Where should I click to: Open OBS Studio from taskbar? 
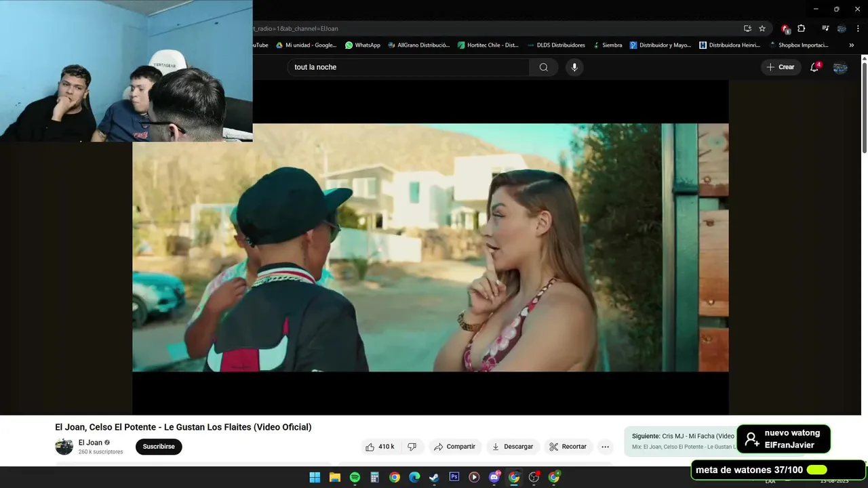[534, 477]
